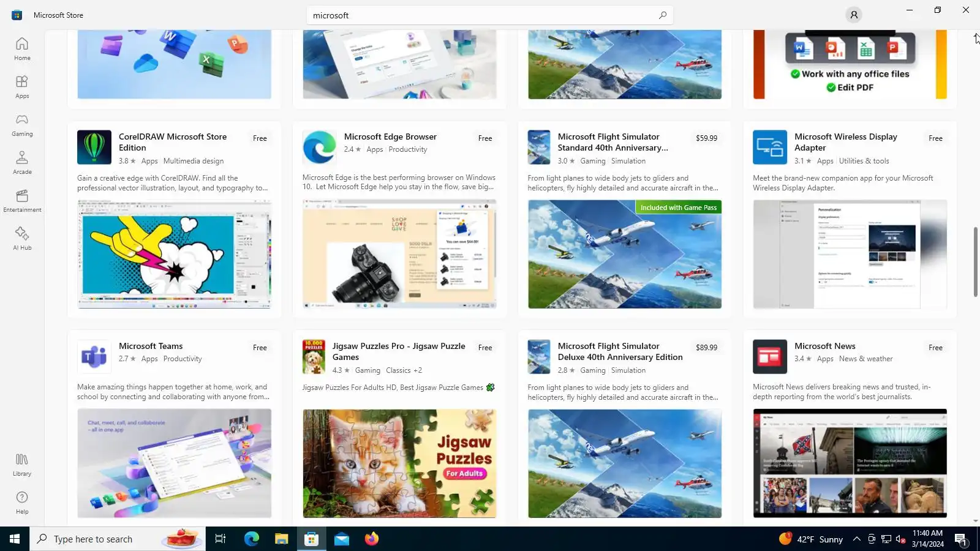Open Microsoft Flight Simulator Standard 40th Anniversary title
Image resolution: width=980 pixels, height=551 pixels.
click(612, 142)
